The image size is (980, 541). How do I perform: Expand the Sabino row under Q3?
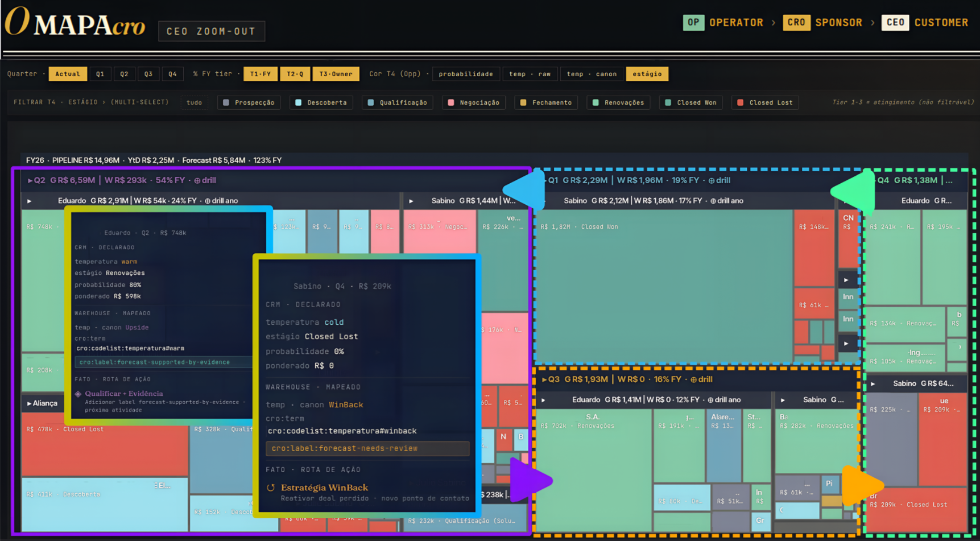[x=783, y=400]
